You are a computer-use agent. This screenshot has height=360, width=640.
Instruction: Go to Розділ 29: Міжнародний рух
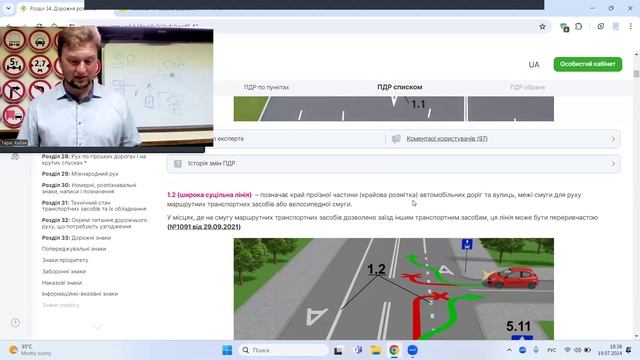(80, 174)
